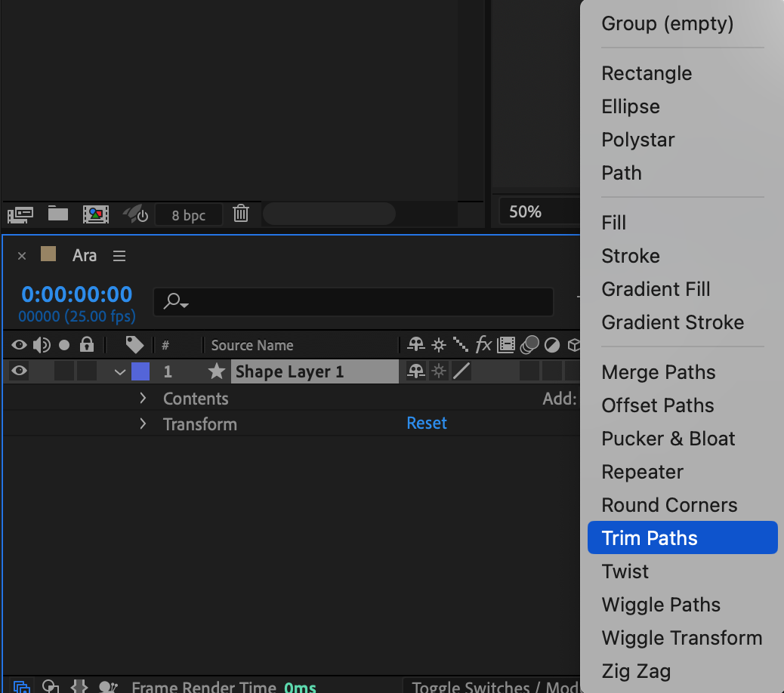Hide Shape Layer 1 with eye icon
This screenshot has height=693, width=784.
19,371
